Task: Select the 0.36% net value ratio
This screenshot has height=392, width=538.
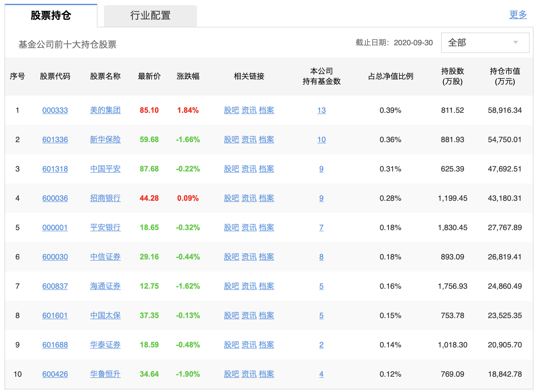Action: pos(390,140)
